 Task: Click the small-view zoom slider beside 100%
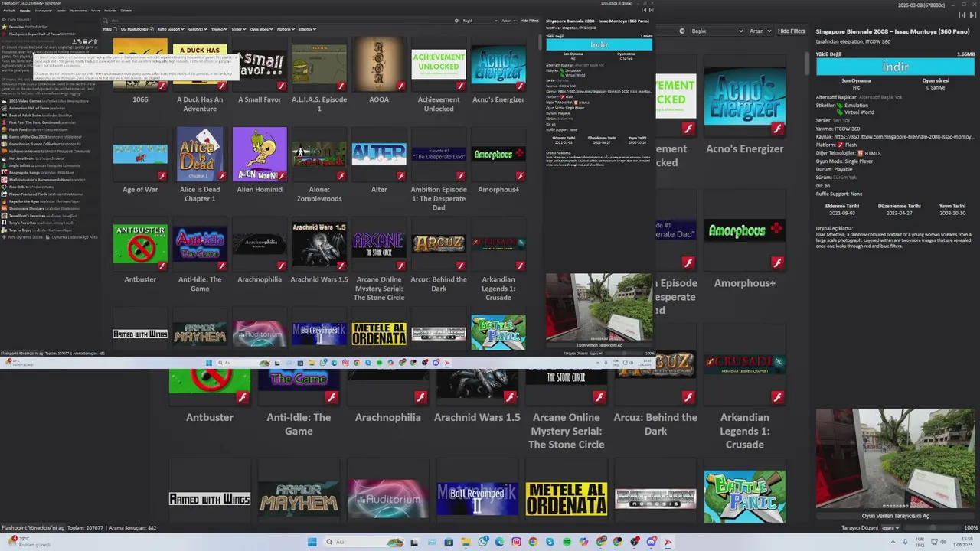click(622, 354)
